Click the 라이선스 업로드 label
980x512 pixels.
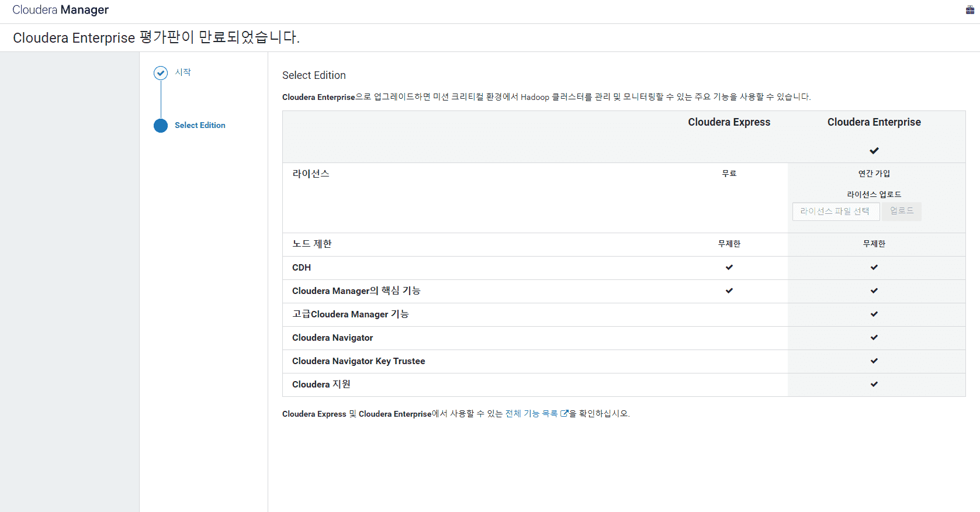pyautogui.click(x=874, y=194)
